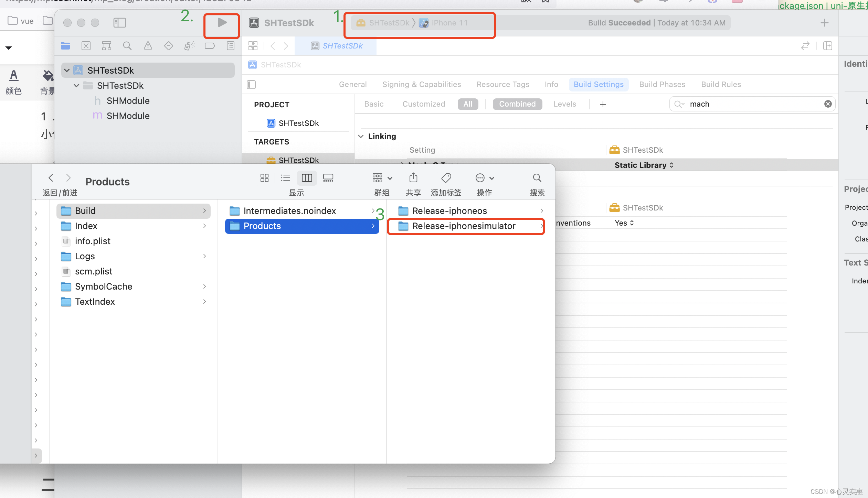
Task: Click the Run play button in Xcode
Action: point(222,23)
